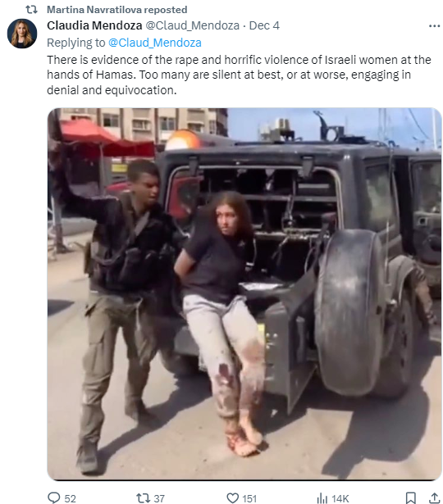The image size is (443, 504).
Task: Open Claudia Mendoza's profile picture
Action: coord(22,34)
